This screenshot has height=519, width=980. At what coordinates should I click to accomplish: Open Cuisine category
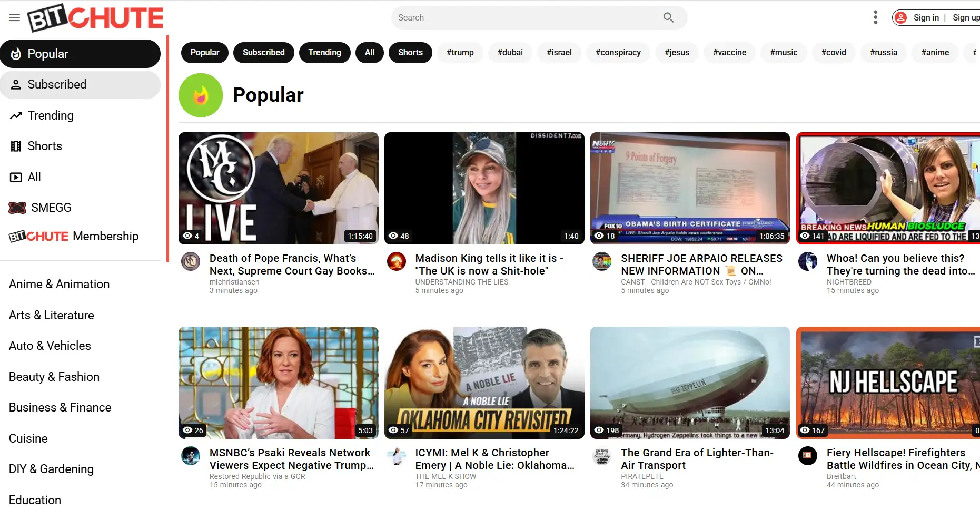click(28, 438)
